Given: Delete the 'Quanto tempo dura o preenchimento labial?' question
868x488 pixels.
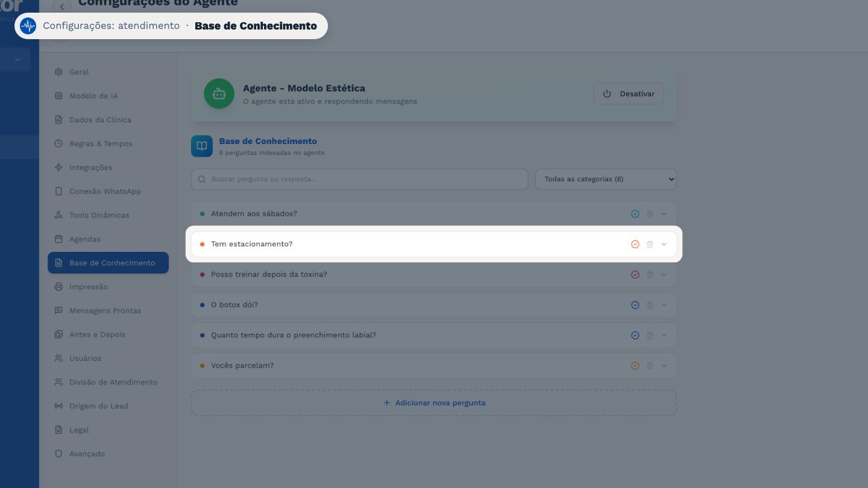Looking at the screenshot, I should tap(650, 335).
